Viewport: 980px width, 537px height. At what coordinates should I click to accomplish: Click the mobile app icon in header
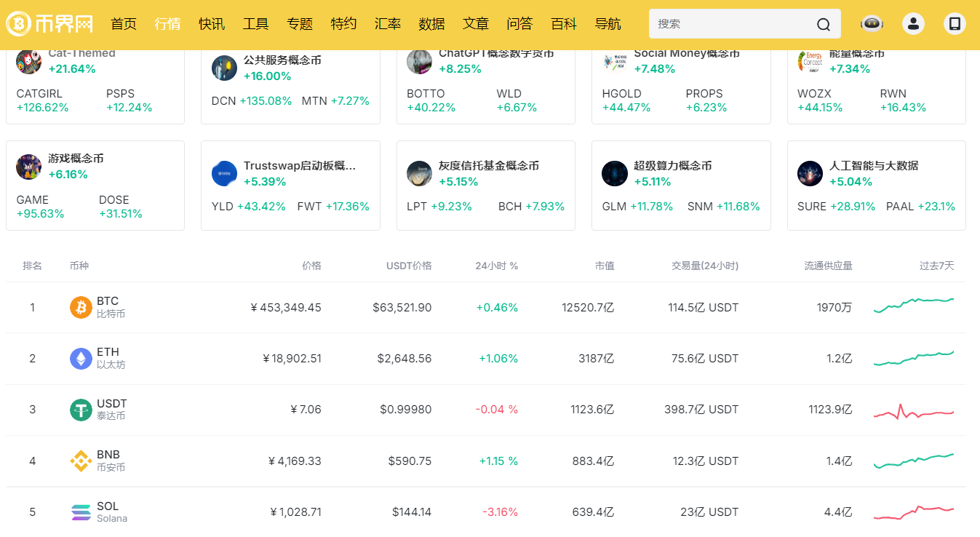point(955,24)
